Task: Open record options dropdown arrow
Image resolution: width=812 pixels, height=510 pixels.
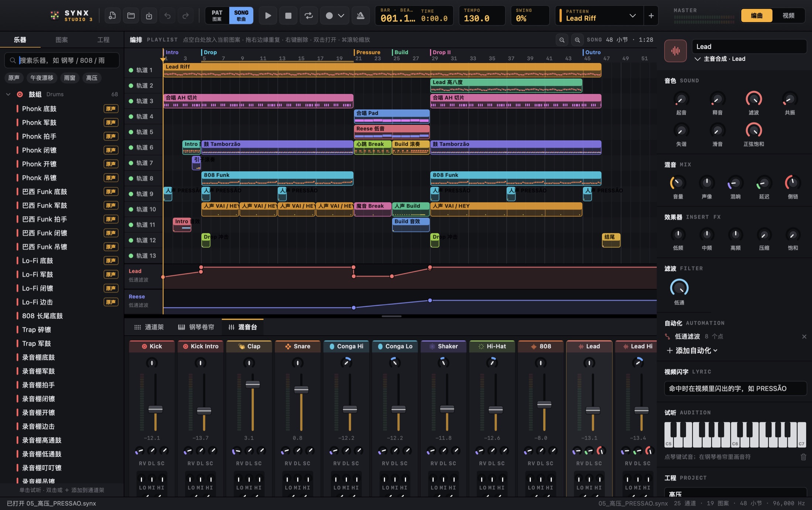Action: click(341, 16)
